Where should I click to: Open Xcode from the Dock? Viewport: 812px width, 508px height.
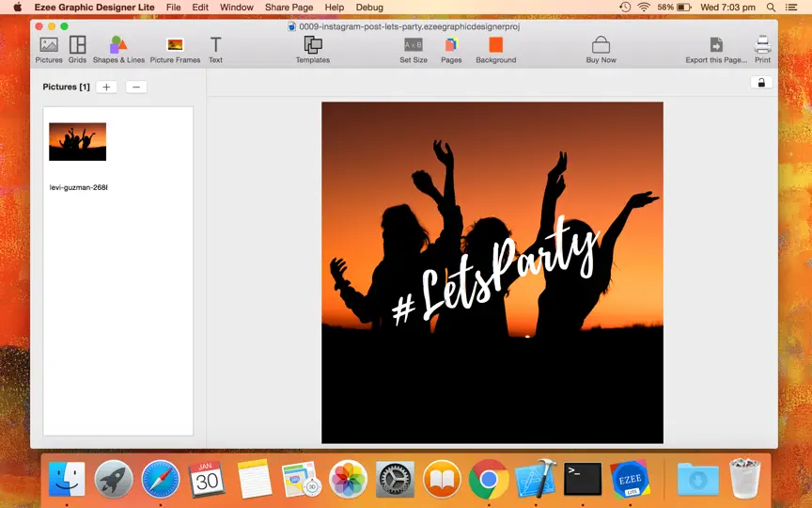(536, 479)
